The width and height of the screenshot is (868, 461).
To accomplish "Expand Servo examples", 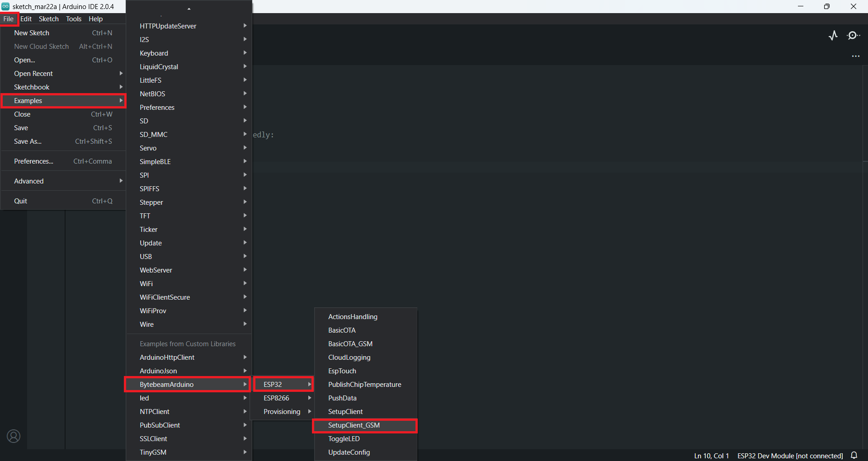I will (x=189, y=148).
